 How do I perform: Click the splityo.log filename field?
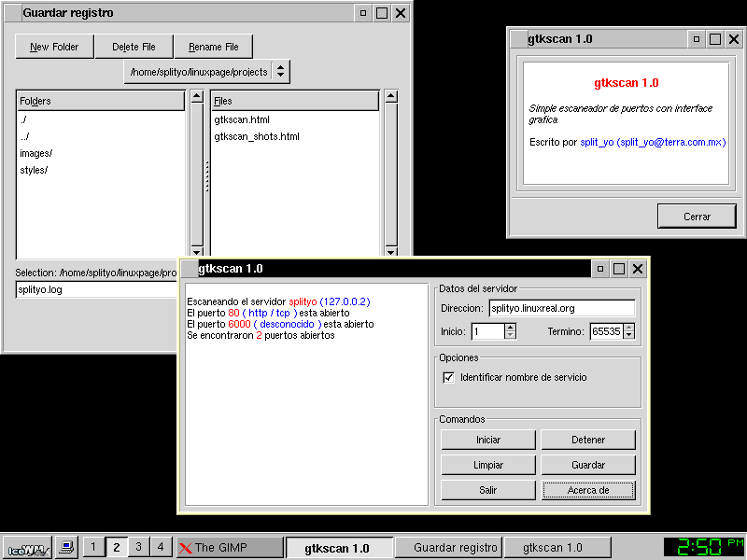[97, 289]
